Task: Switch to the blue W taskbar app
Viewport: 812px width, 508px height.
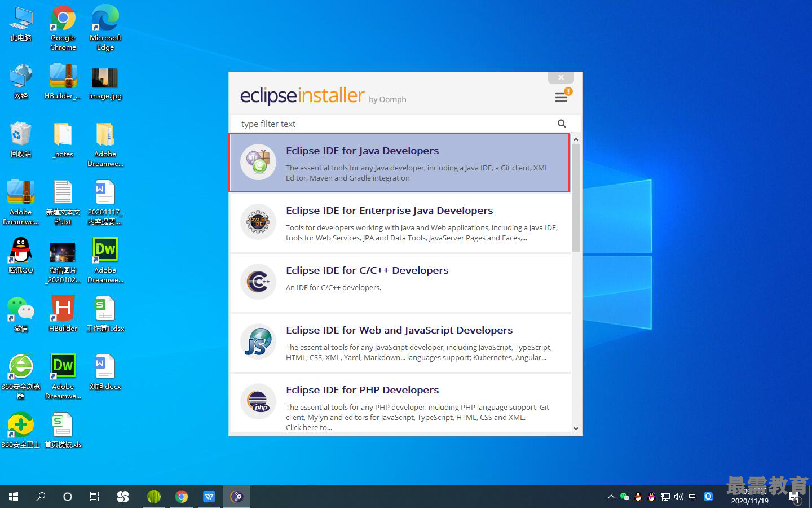Action: coord(209,497)
